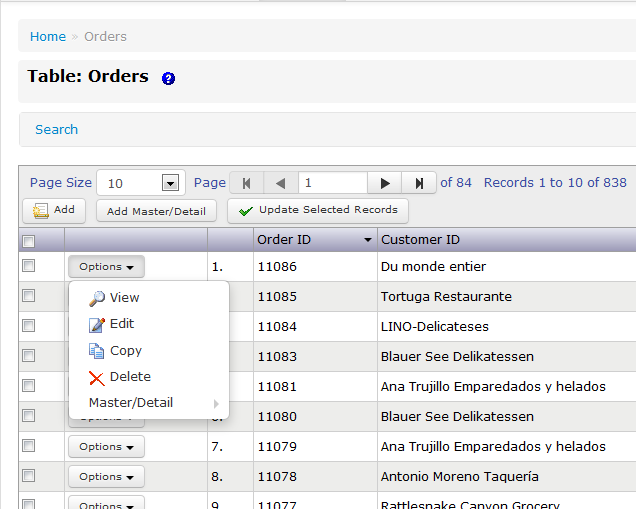Click the Home breadcrumb link
The width and height of the screenshot is (636, 509).
[x=47, y=37]
